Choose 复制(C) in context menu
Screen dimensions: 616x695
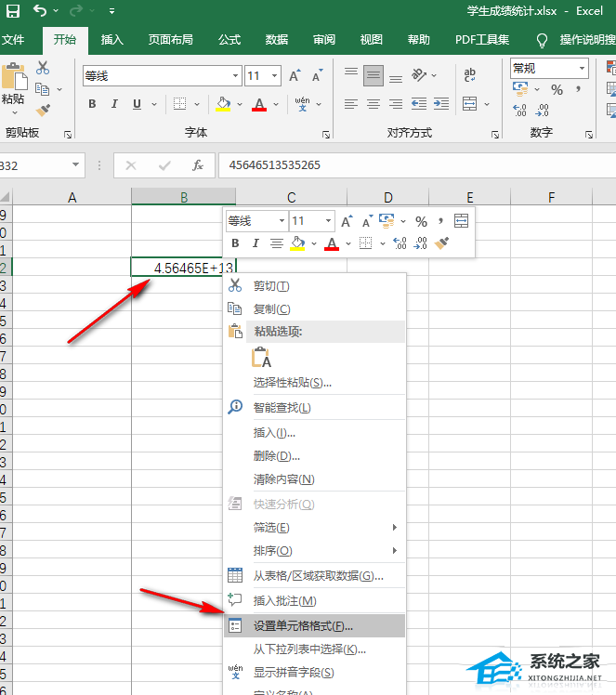click(x=314, y=308)
